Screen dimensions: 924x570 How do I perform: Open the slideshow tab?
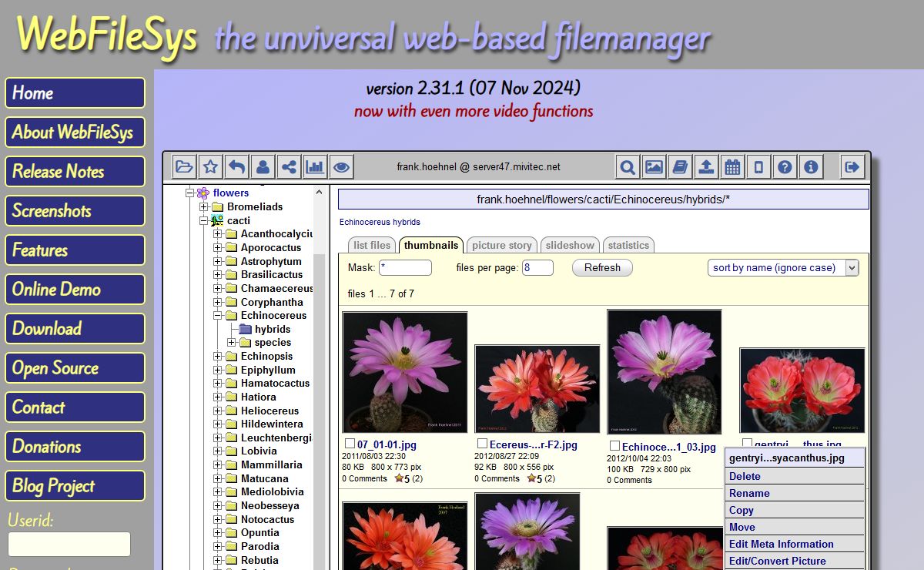570,245
